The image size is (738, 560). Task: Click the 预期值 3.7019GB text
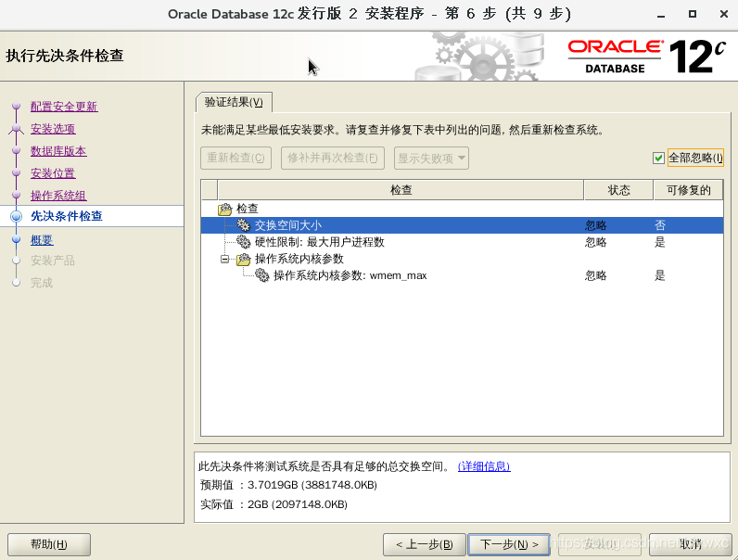pos(288,485)
